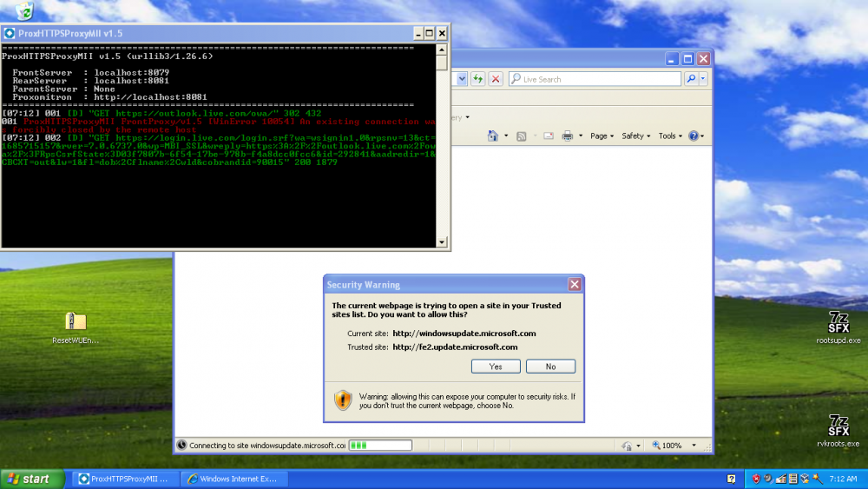Expand the Print options dropdown arrow
The width and height of the screenshot is (868, 489).
(580, 135)
